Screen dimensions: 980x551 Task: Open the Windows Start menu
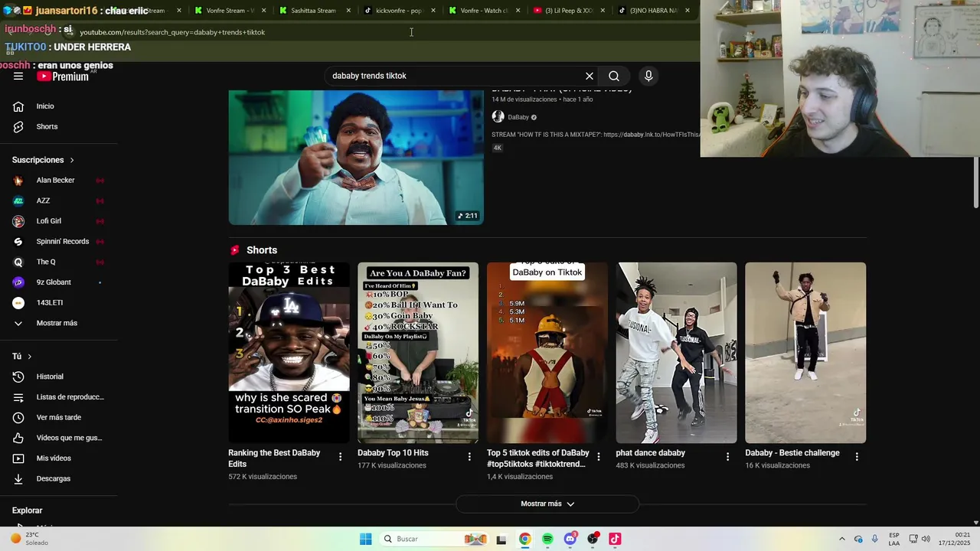366,539
